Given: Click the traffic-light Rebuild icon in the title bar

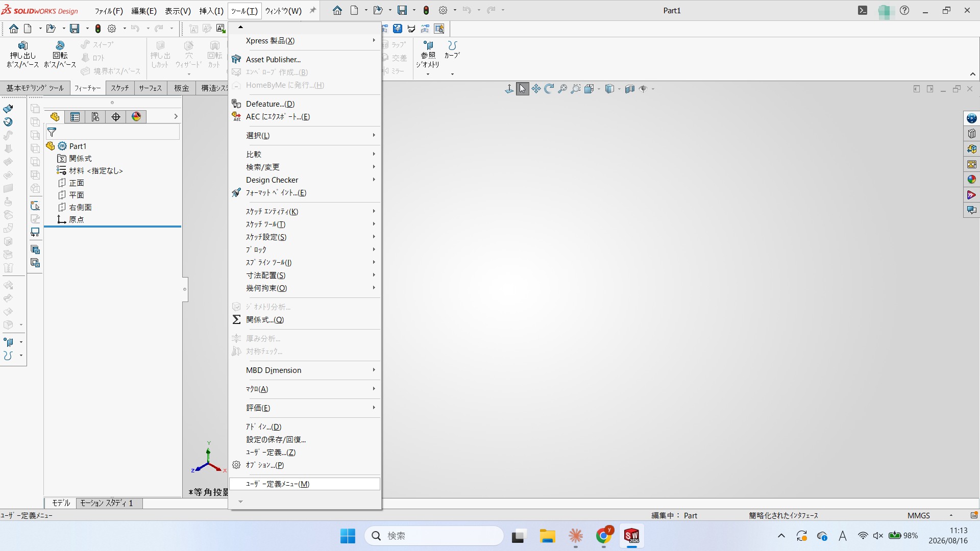Looking at the screenshot, I should (426, 10).
